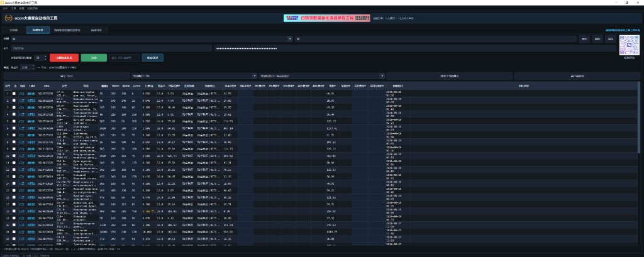
Task: Click the green button
Action: [94, 58]
